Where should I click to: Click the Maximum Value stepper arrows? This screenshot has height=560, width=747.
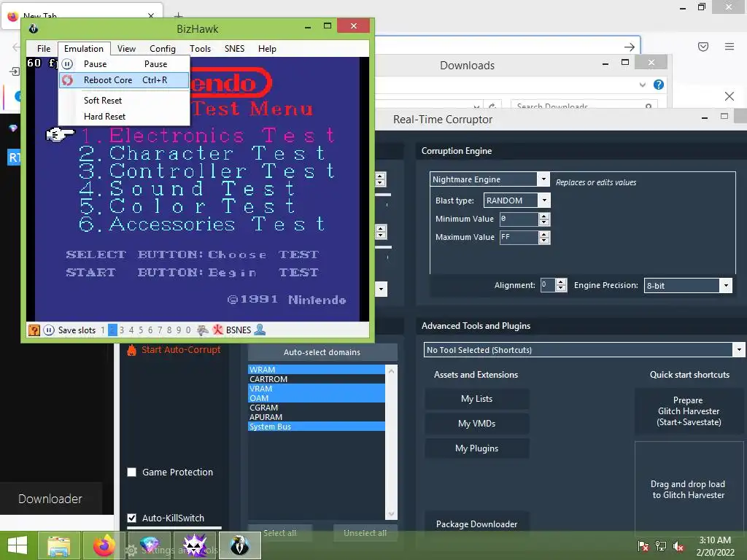tap(544, 237)
